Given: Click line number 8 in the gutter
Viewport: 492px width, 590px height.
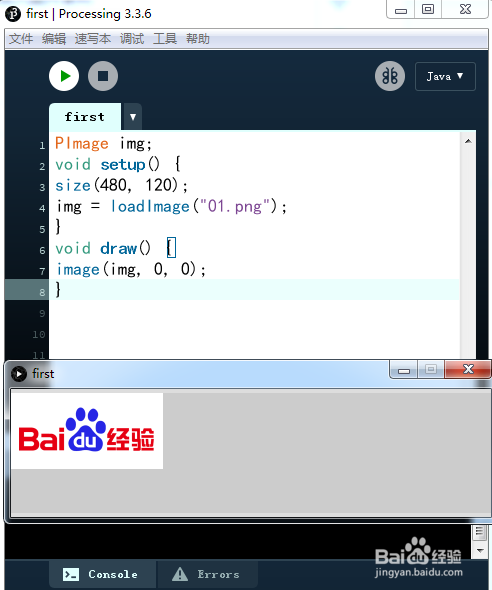Looking at the screenshot, I should 42,292.
